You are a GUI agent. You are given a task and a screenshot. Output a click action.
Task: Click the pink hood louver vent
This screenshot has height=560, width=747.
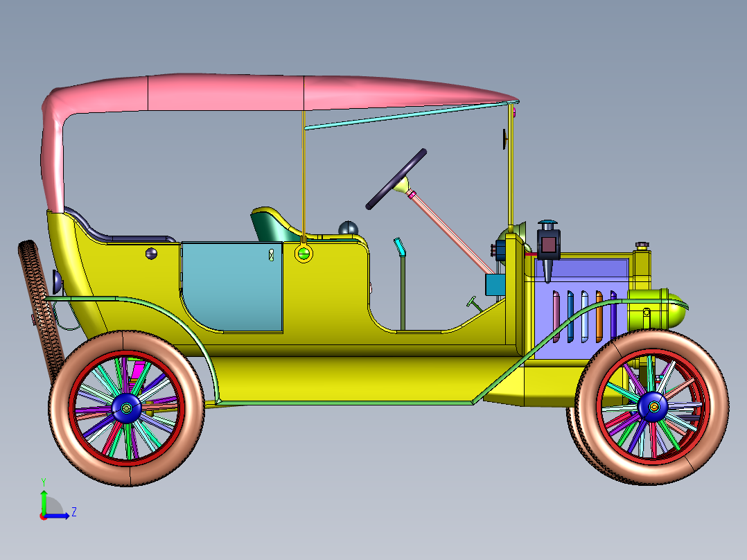click(556, 317)
